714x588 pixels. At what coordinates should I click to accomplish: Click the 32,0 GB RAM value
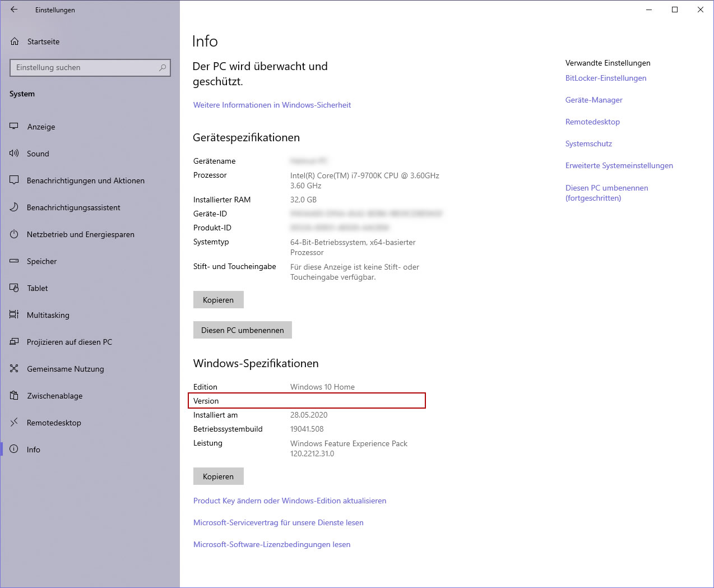(303, 200)
